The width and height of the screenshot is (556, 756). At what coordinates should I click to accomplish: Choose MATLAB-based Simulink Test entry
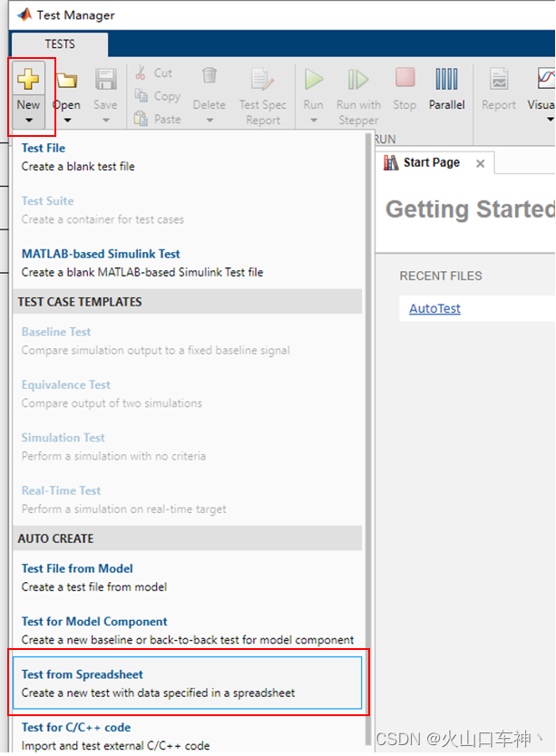click(187, 263)
